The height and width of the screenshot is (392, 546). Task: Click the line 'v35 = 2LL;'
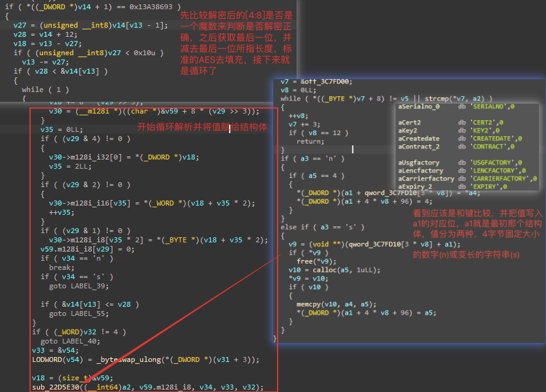pos(71,166)
